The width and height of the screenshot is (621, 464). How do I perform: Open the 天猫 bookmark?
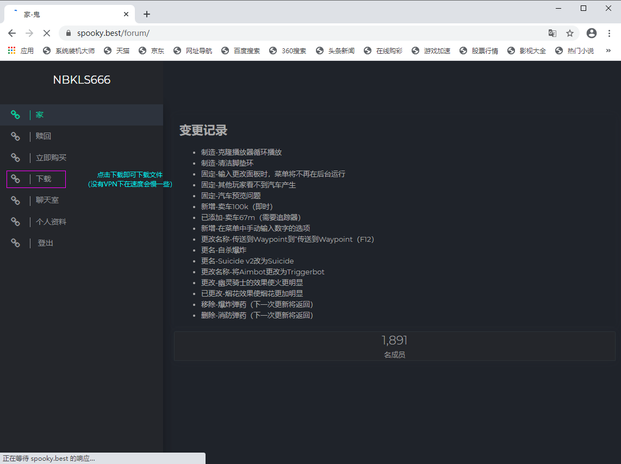pos(116,51)
